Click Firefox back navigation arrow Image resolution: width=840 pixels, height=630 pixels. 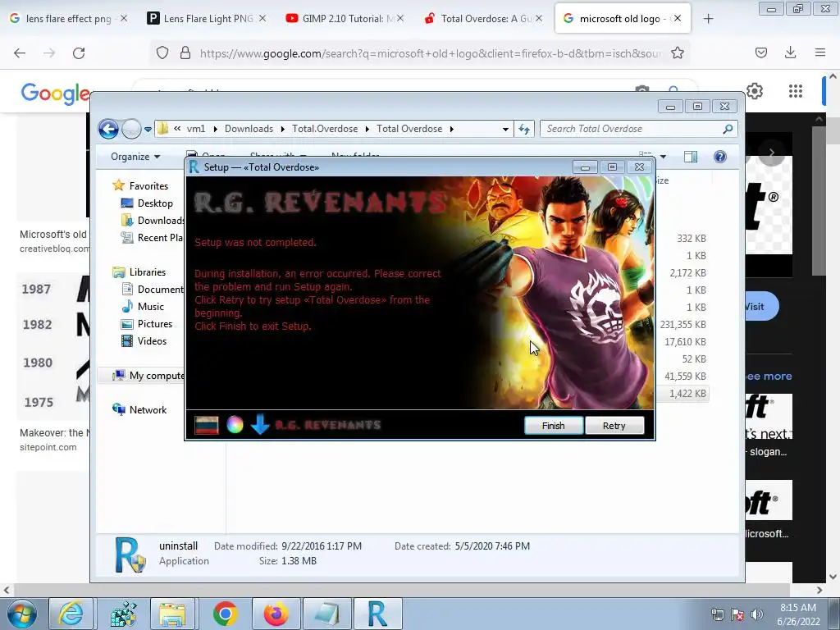[20, 52]
